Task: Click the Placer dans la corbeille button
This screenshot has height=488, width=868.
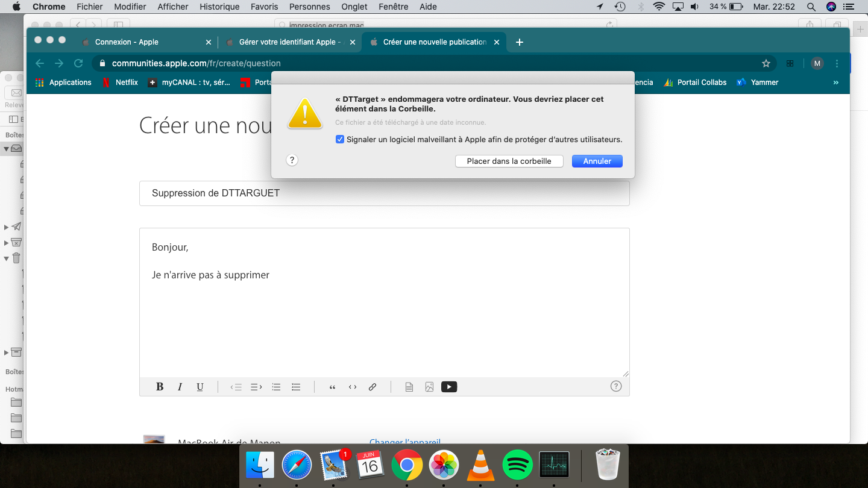Action: [509, 161]
